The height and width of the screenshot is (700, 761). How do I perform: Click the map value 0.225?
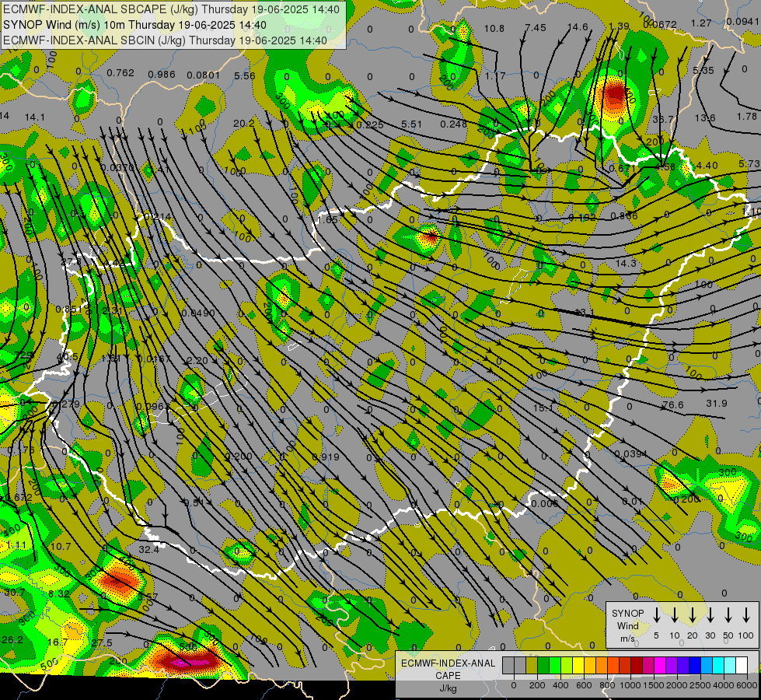[x=370, y=125]
